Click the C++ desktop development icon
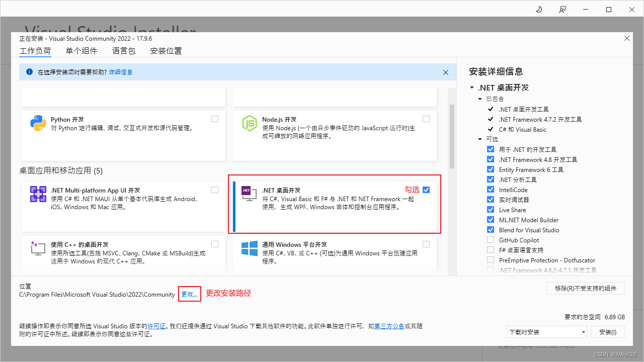 pyautogui.click(x=38, y=248)
